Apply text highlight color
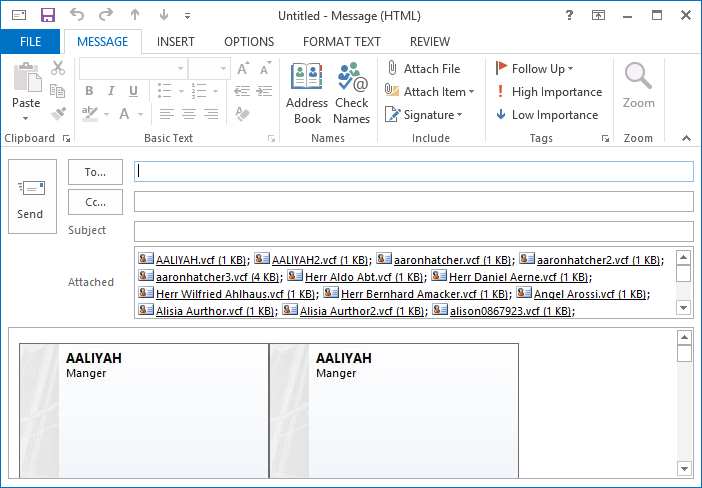702x488 pixels. pyautogui.click(x=90, y=114)
